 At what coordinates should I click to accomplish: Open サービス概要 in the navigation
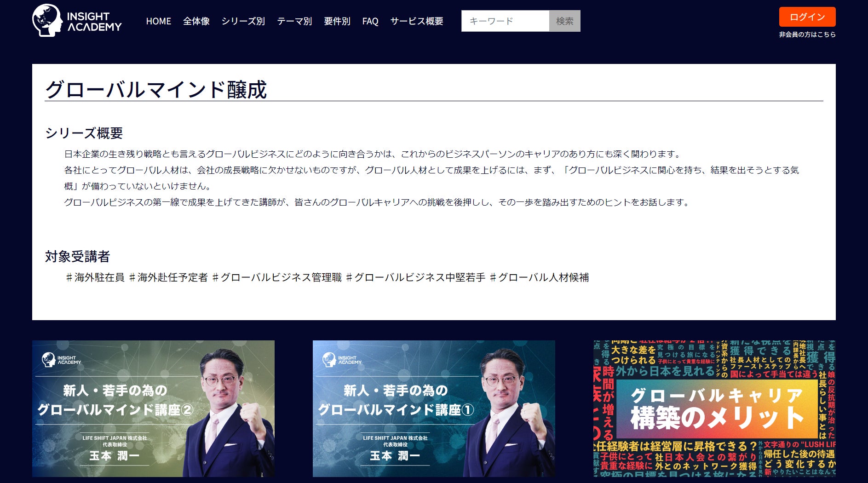(x=417, y=21)
